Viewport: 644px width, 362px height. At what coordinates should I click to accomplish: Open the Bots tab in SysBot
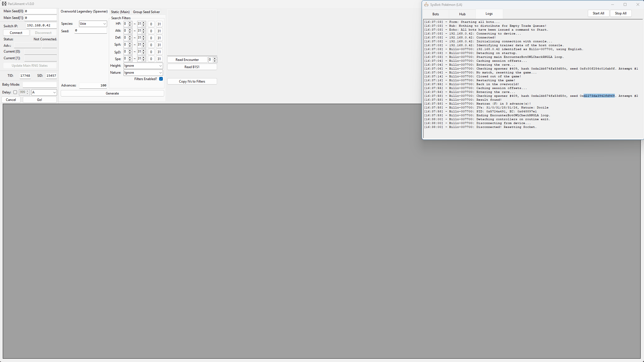tap(435, 14)
